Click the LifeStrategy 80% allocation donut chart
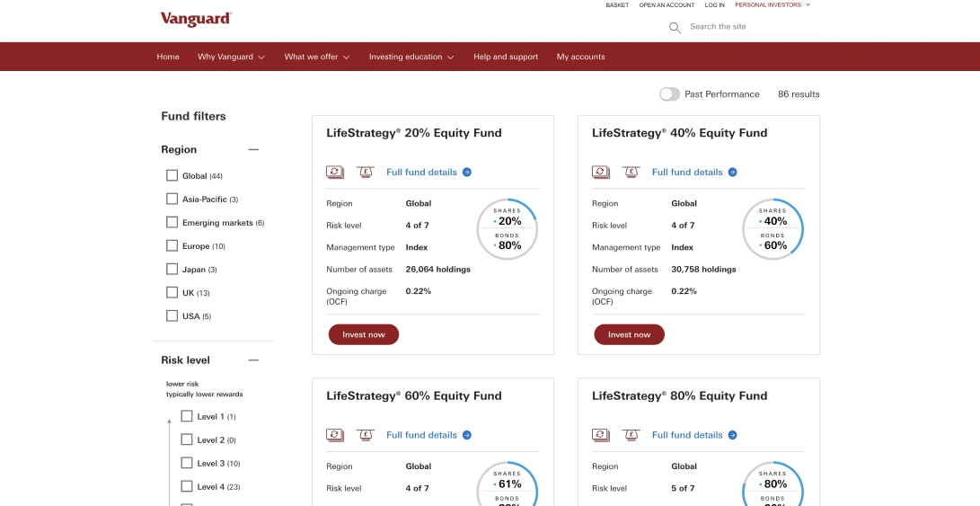The height and width of the screenshot is (506, 980). 773,484
